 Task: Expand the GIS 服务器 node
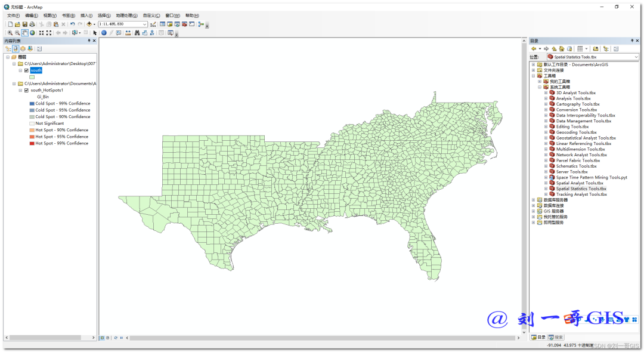click(x=534, y=211)
